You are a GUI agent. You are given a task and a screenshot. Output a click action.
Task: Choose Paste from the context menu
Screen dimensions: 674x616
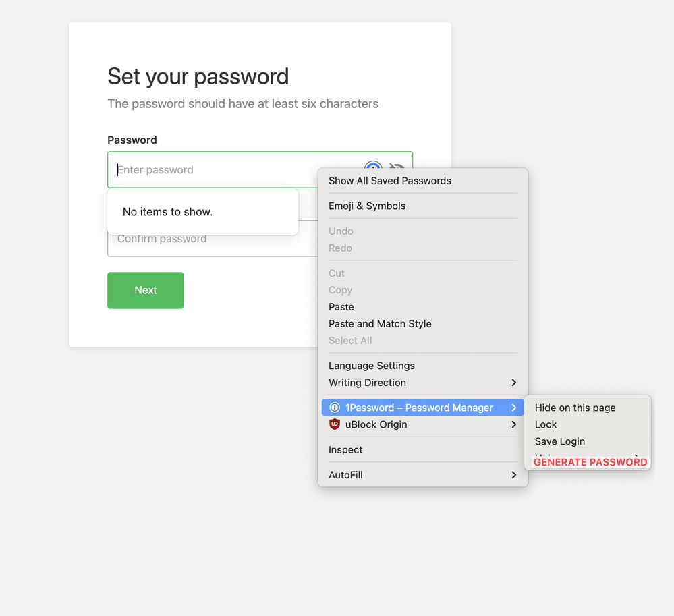pos(341,307)
